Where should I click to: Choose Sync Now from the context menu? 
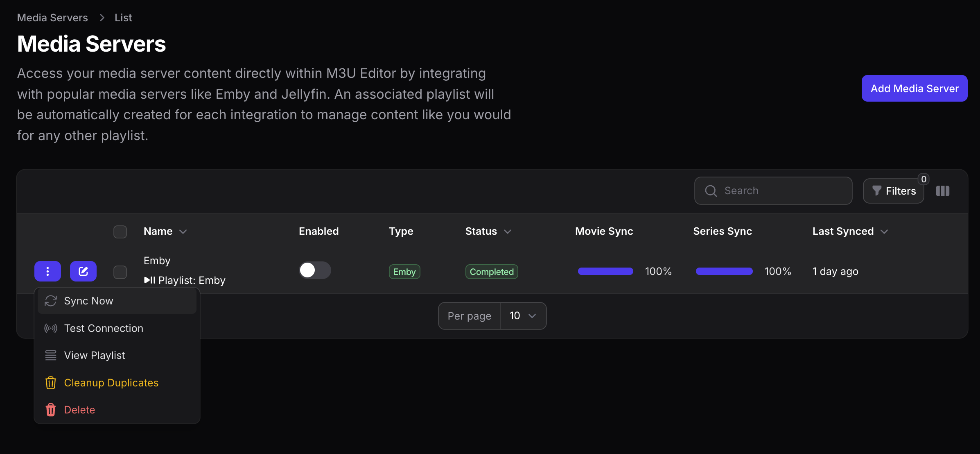88,301
